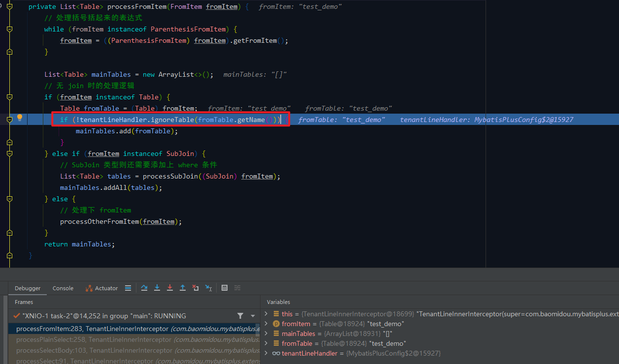Click the comment '// SubJoin 类型则还需要添加上 where 条件'
The width and height of the screenshot is (619, 364).
click(138, 165)
